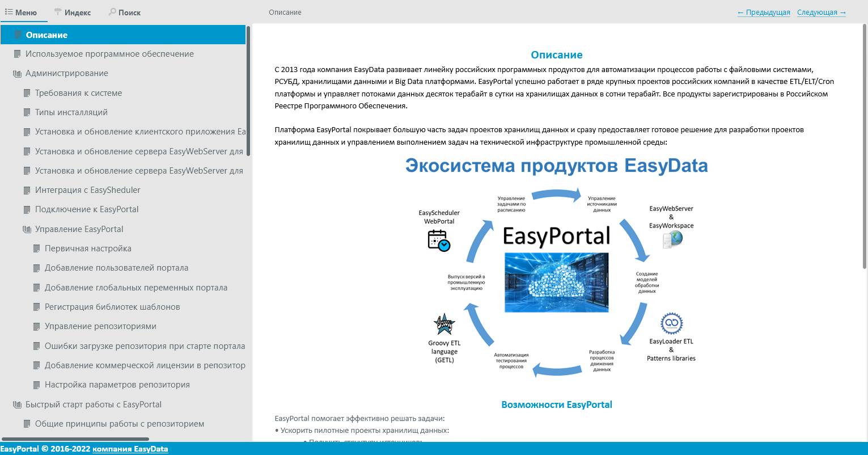Open Регистрация библиотек шаблонов topic
The width and height of the screenshot is (868, 455).
point(112,307)
